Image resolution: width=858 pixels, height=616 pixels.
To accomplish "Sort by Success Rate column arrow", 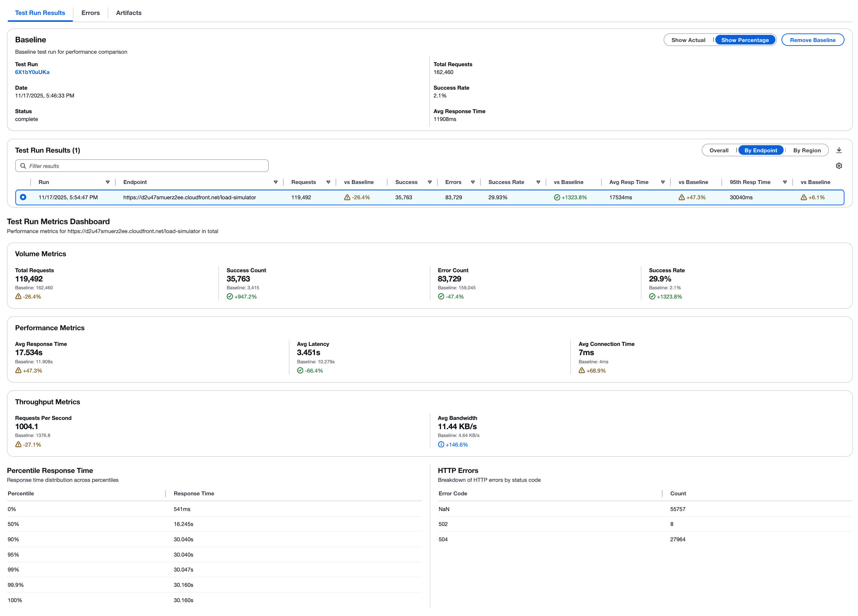I will pos(538,182).
